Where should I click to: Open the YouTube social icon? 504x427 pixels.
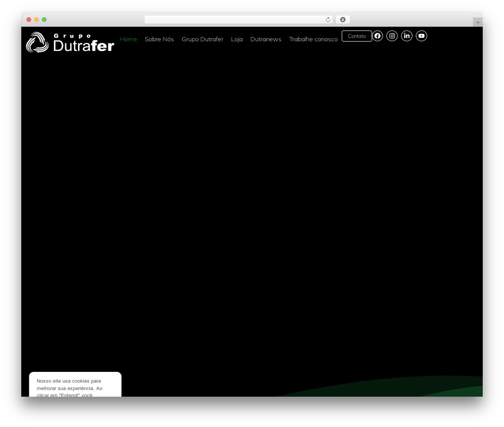[x=421, y=36]
